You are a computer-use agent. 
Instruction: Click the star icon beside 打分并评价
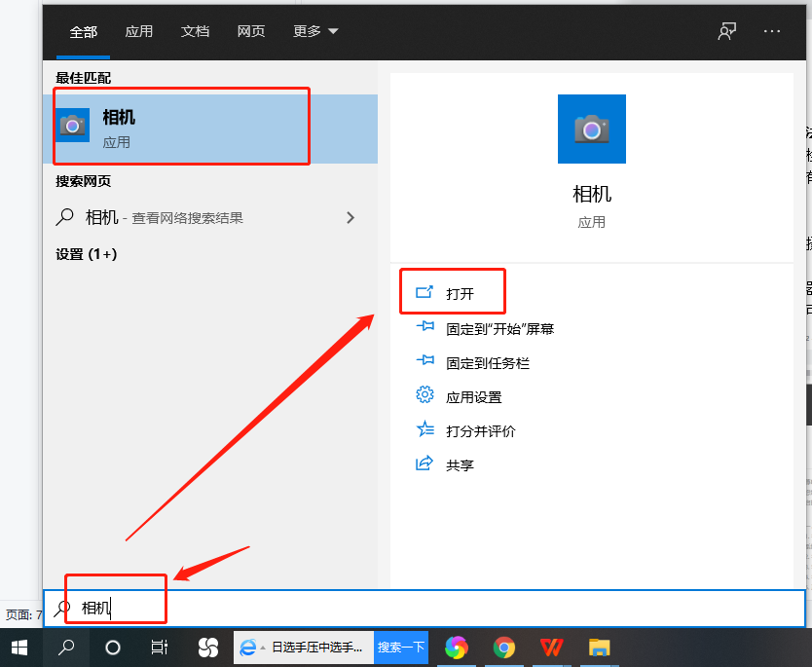[424, 430]
